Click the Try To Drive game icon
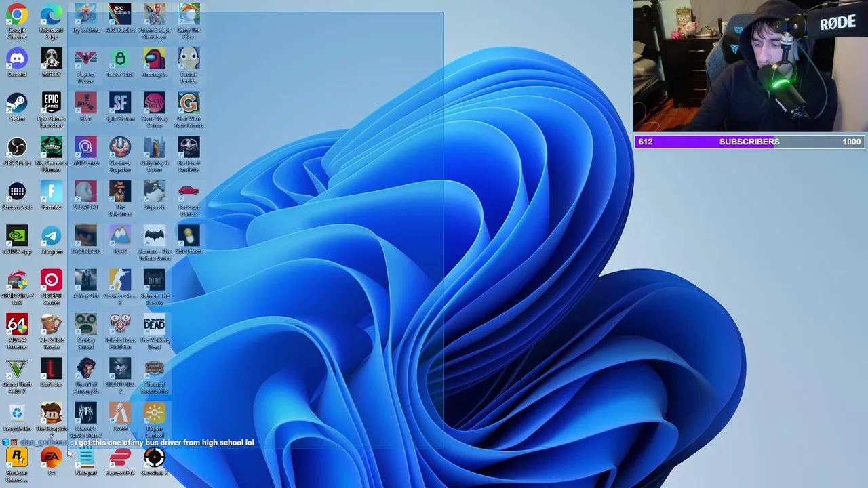This screenshot has height=488, width=868. (x=85, y=18)
